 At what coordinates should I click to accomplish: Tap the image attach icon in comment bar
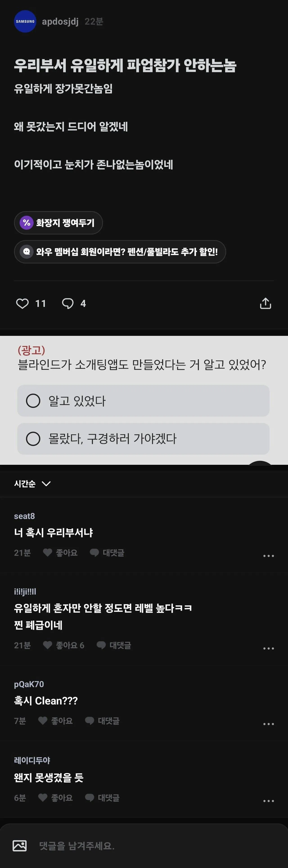[20, 846]
